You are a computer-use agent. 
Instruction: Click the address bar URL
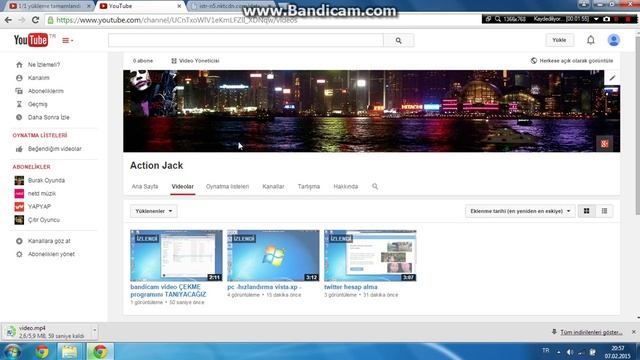pos(177,20)
